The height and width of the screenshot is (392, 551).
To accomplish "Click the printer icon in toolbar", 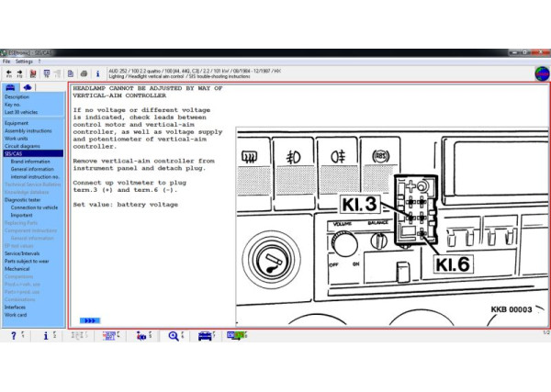I will 84,73.
